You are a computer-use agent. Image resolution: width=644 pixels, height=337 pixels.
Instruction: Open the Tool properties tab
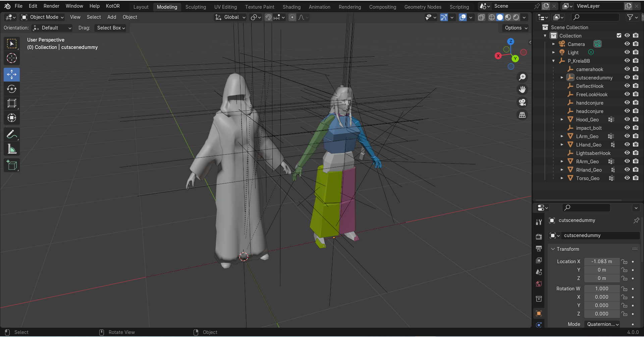click(539, 222)
